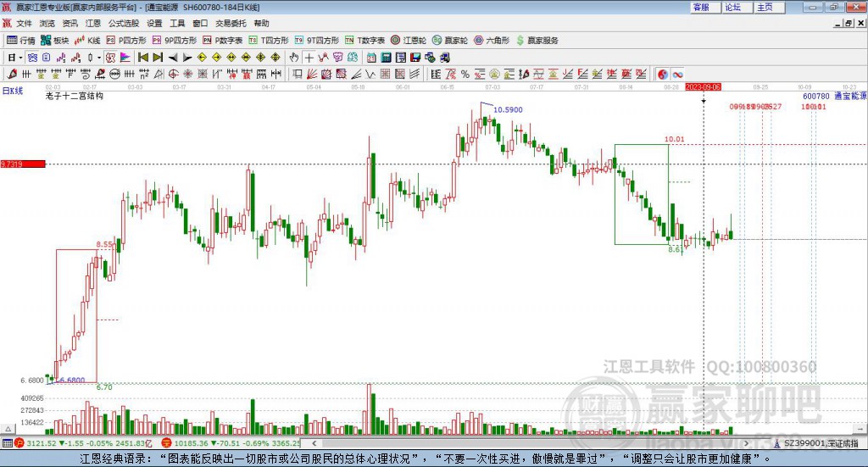Jump to last bar icon

(x=158, y=58)
